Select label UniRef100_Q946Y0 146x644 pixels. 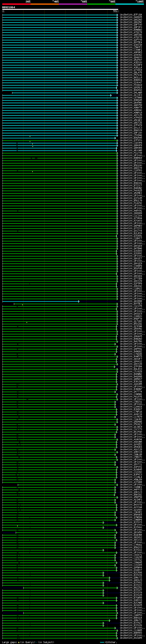coord(131,58)
